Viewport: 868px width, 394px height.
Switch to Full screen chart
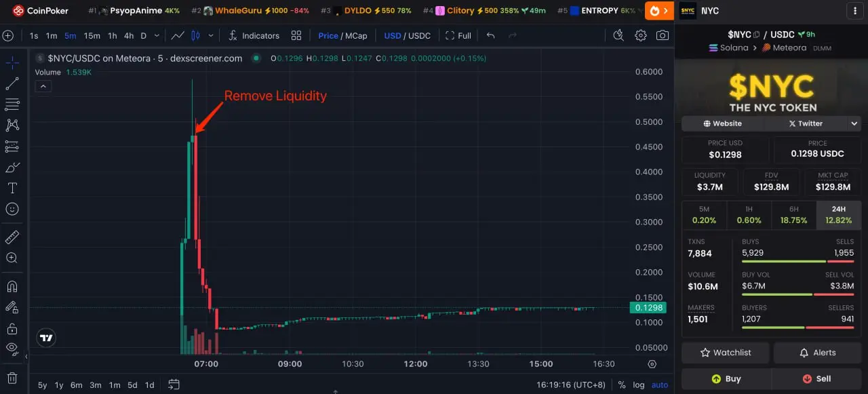pos(458,35)
